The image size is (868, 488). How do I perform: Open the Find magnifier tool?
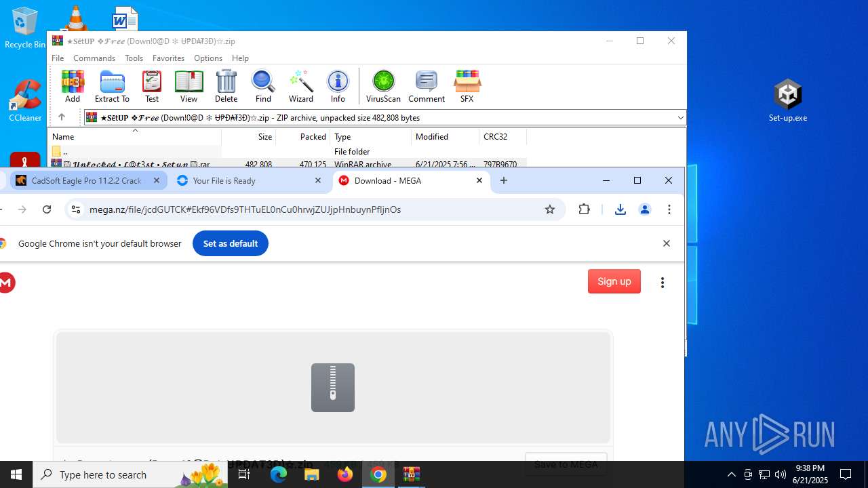coord(263,86)
